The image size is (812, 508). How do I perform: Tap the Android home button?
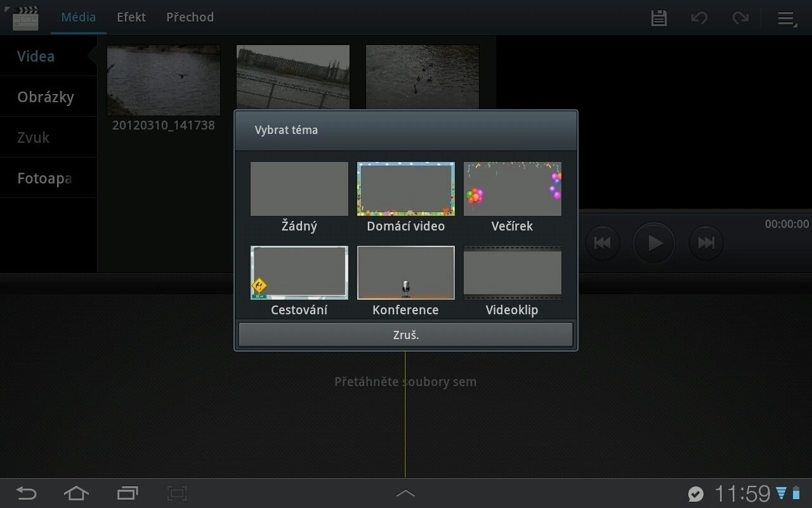tap(76, 493)
